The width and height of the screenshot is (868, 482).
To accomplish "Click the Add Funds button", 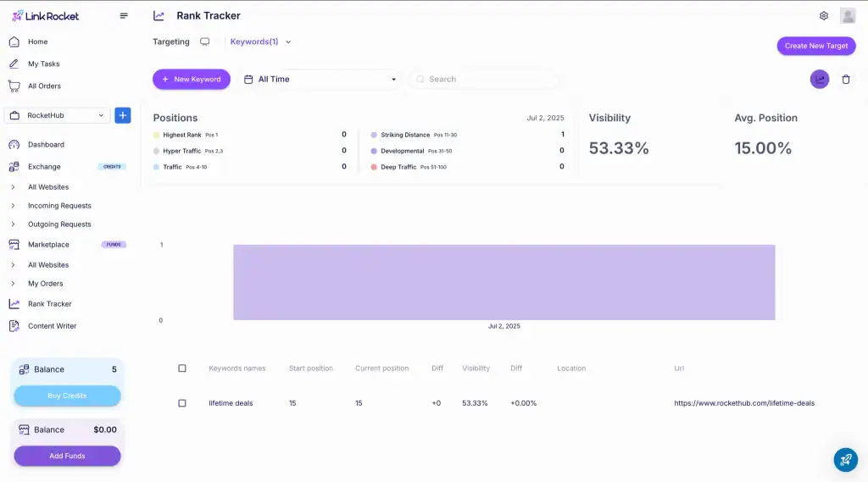I will (67, 456).
